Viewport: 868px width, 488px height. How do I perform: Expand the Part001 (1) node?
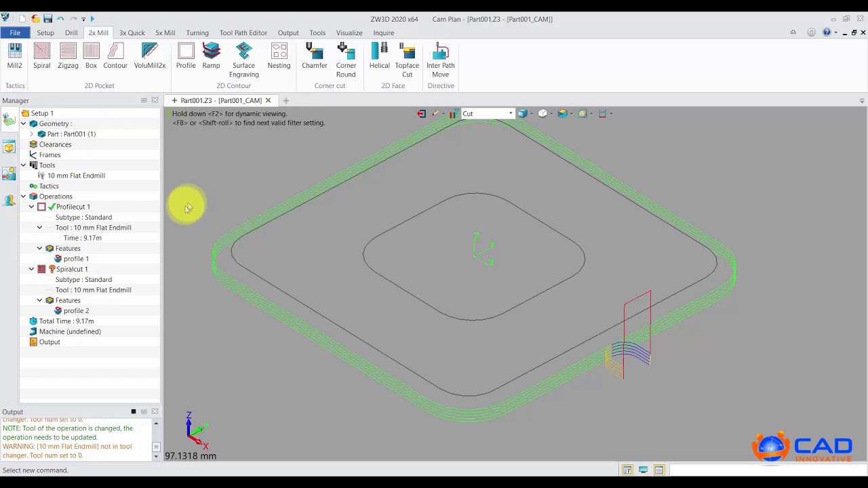(x=31, y=134)
